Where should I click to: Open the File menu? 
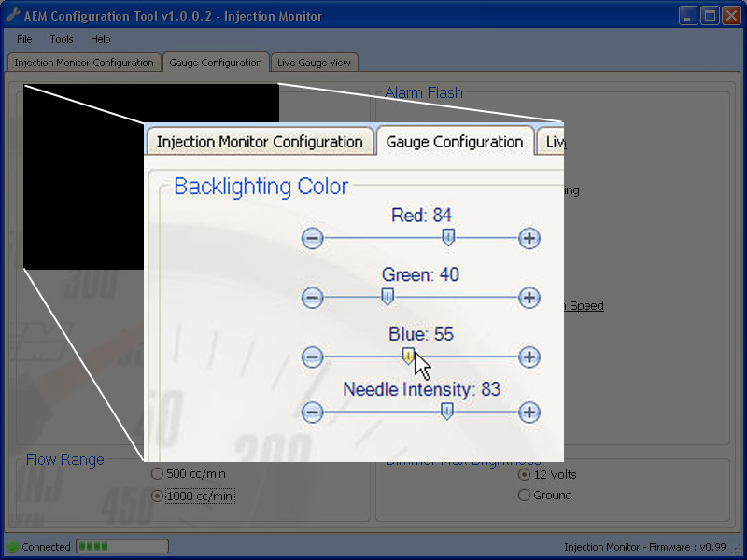pos(24,39)
